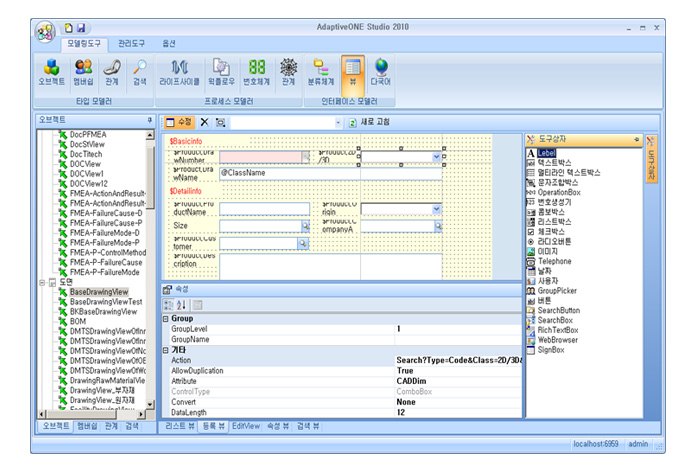Image resolution: width=700 pixels, height=471 pixels.
Task: Select BOM in the object tree
Action: (78, 321)
